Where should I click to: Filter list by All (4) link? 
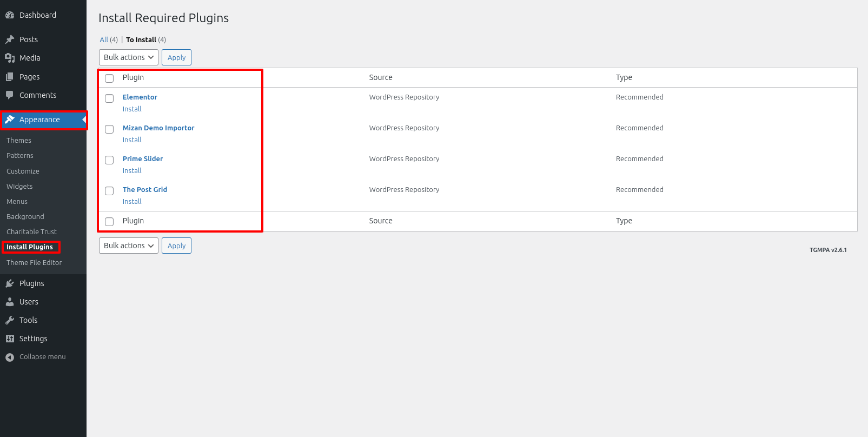(x=104, y=40)
